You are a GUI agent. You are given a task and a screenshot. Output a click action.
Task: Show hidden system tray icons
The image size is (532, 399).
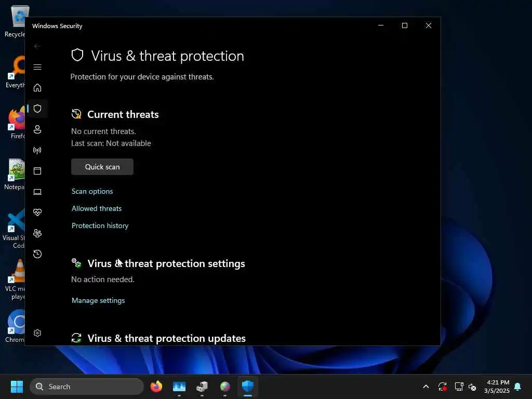[x=426, y=387]
